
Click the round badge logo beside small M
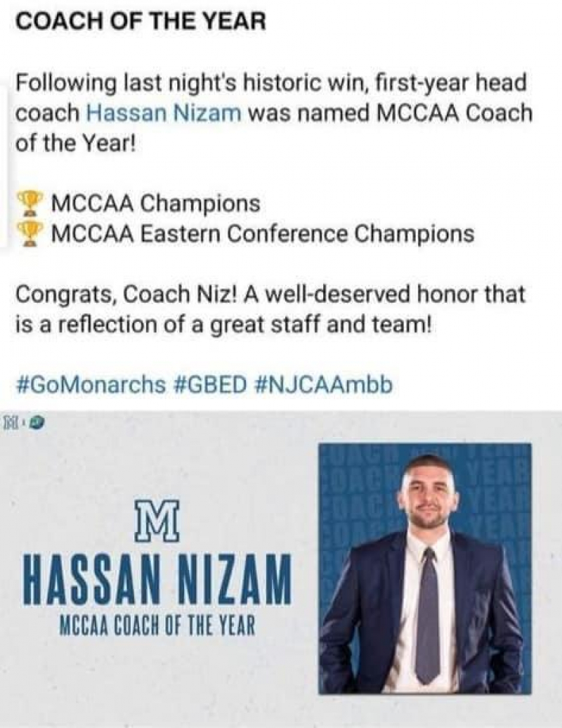(36, 423)
